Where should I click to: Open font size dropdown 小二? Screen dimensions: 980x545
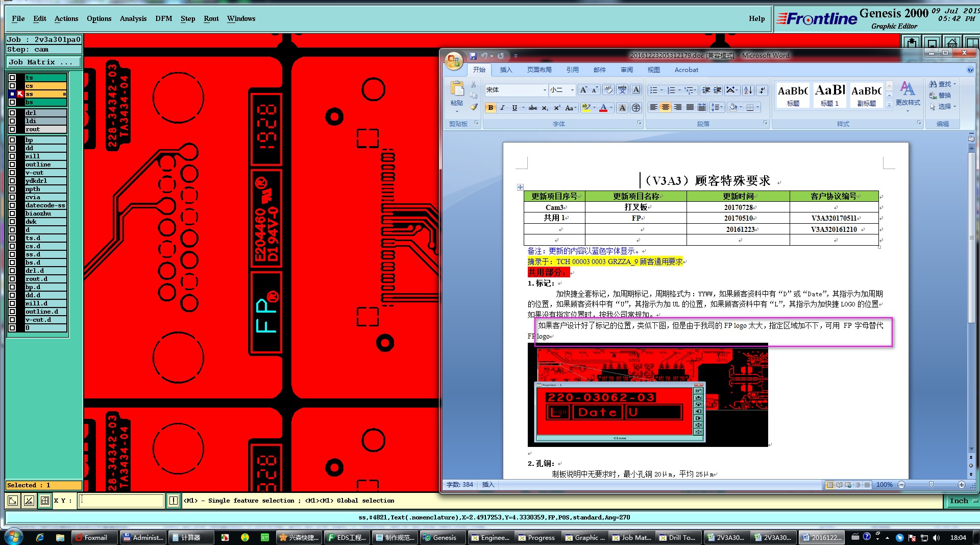pyautogui.click(x=572, y=90)
